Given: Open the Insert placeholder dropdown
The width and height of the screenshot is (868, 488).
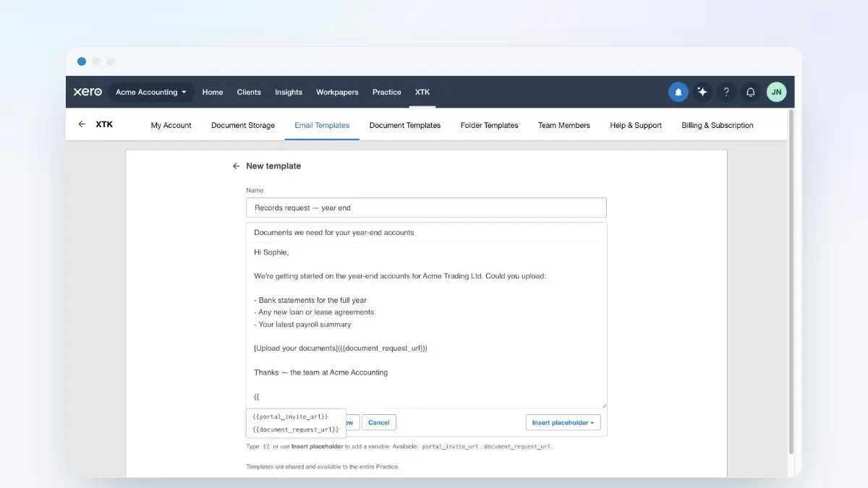Looking at the screenshot, I should coord(563,422).
